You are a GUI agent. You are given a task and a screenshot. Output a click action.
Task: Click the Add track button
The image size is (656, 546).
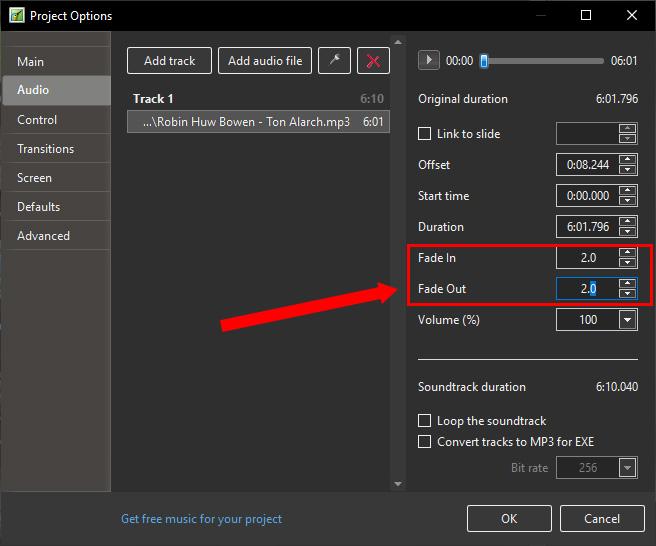tap(169, 61)
